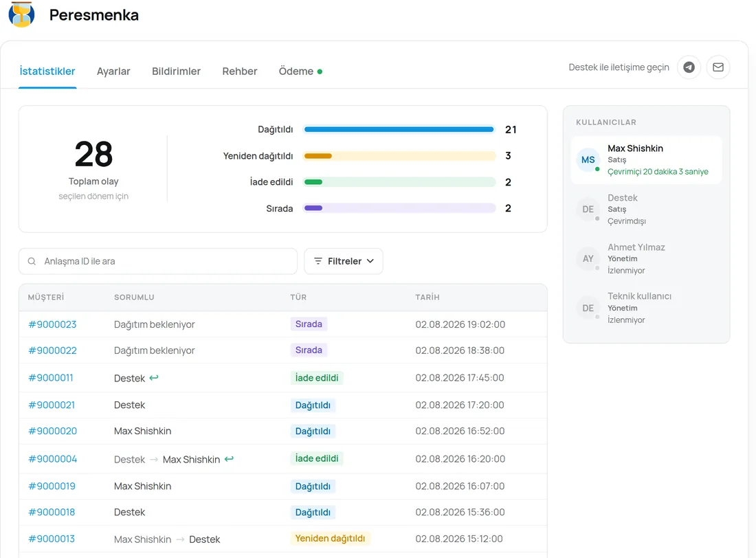This screenshot has width=756, height=558.
Task: Click Dağıtım bekleniyor in #9000022 row
Action: pos(154,350)
